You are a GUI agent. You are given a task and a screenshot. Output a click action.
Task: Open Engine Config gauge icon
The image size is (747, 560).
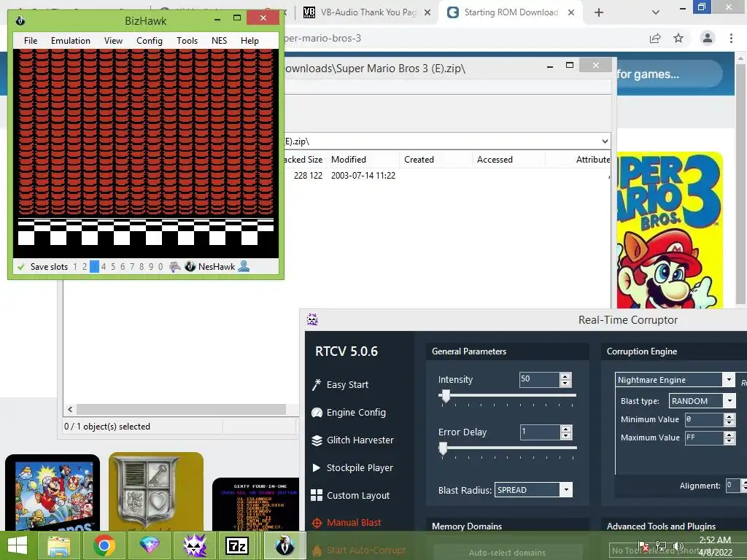[317, 413]
